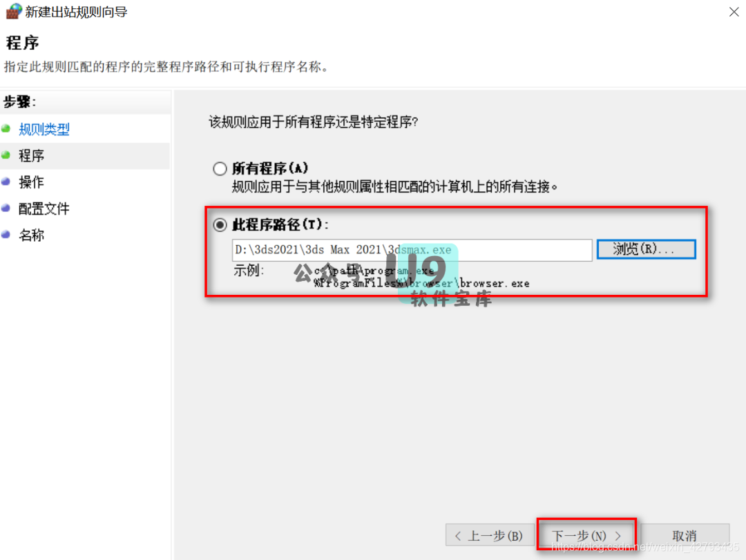Click the green bullet beside 规则类型

pos(6,128)
